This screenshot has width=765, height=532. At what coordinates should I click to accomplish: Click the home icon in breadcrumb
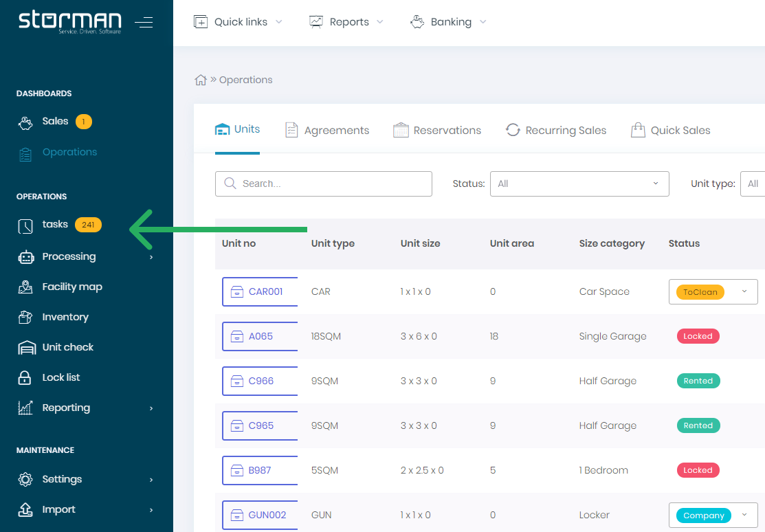201,80
